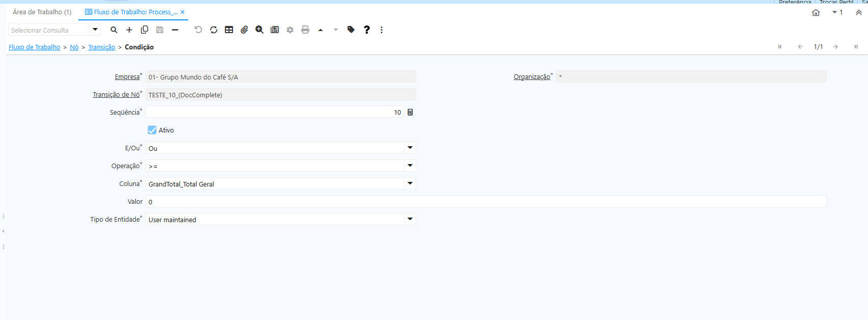The image size is (868, 320).
Task: Copy record using the duplicate icon
Action: (x=144, y=30)
